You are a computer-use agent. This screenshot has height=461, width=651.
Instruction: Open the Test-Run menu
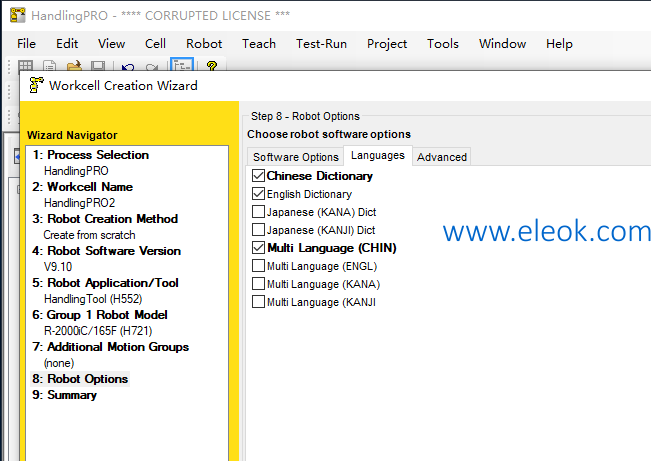tap(321, 44)
